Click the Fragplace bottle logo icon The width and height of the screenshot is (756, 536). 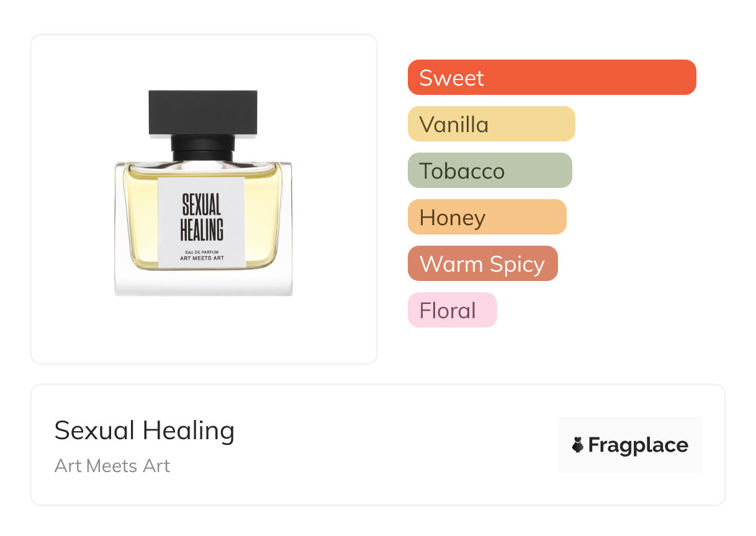tap(578, 445)
